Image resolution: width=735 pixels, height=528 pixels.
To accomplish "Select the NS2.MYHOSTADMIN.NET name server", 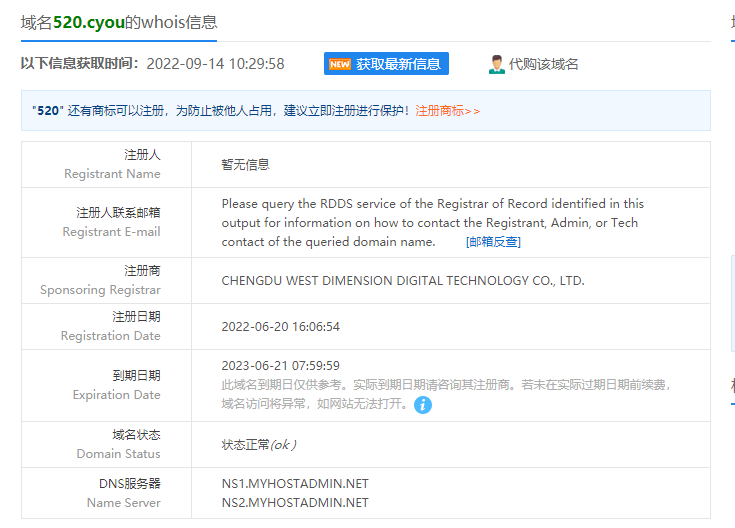I will click(x=295, y=503).
